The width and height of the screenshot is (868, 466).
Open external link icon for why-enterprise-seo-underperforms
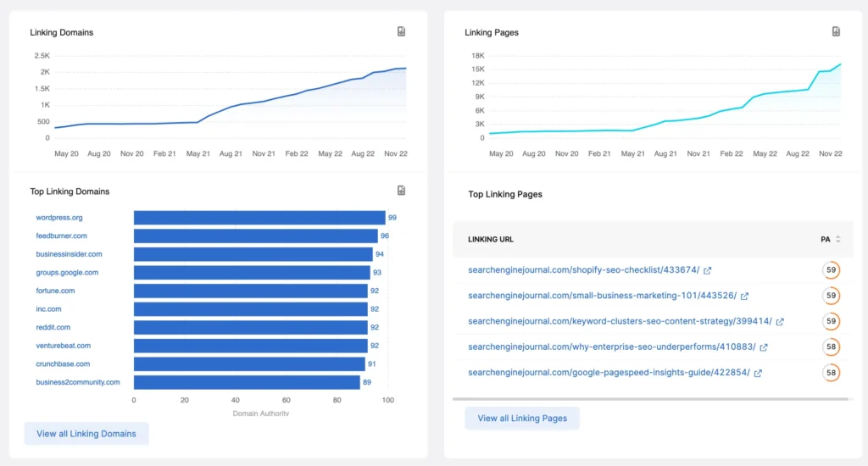[x=764, y=347]
